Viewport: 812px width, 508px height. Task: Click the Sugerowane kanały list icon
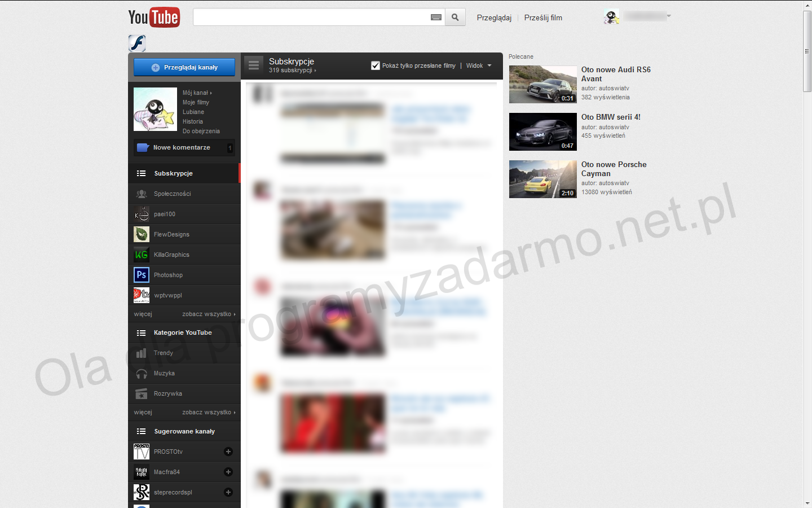click(142, 431)
